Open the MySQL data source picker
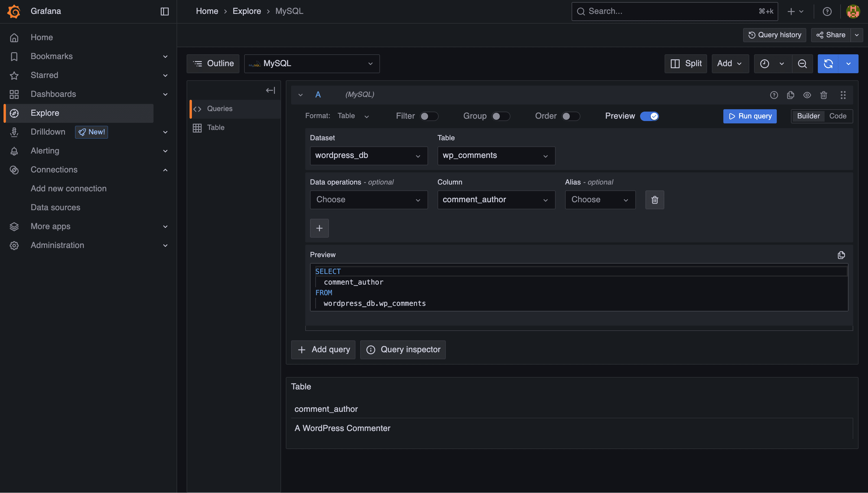This screenshot has height=493, width=868. pyautogui.click(x=312, y=64)
